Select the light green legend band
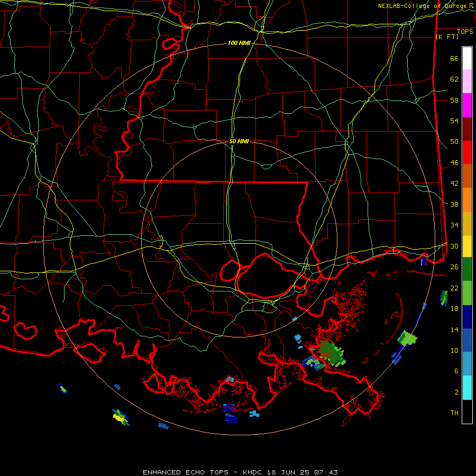Image resolution: width=476 pixels, height=476 pixels. [467, 293]
